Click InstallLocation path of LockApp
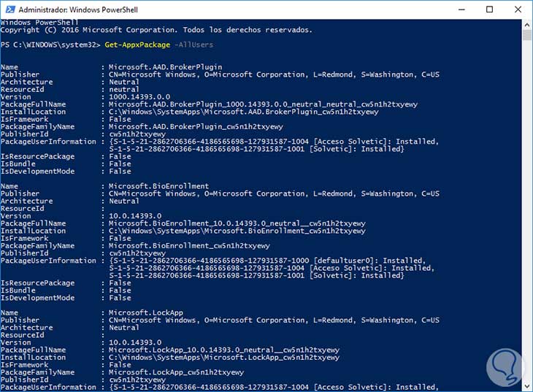The height and width of the screenshot is (392, 533). click(224, 358)
